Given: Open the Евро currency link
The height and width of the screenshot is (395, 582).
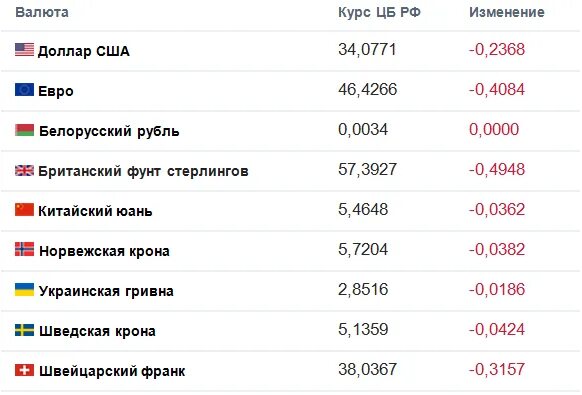Looking at the screenshot, I should (x=56, y=91).
